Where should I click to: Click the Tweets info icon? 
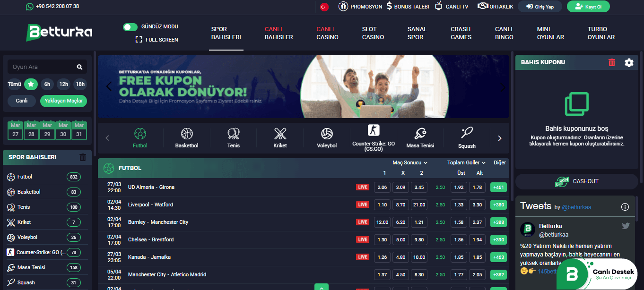point(625,207)
